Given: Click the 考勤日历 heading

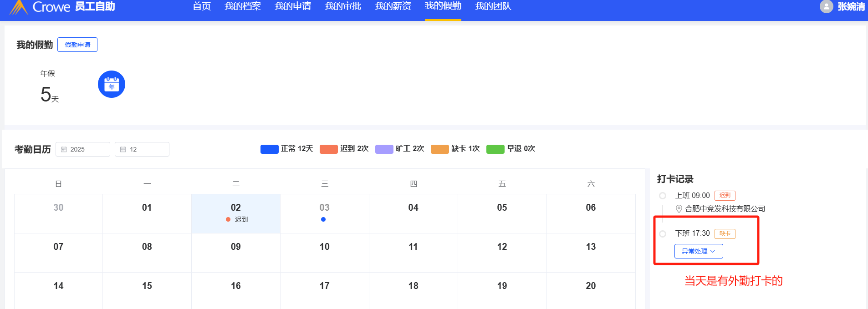Looking at the screenshot, I should point(33,149).
